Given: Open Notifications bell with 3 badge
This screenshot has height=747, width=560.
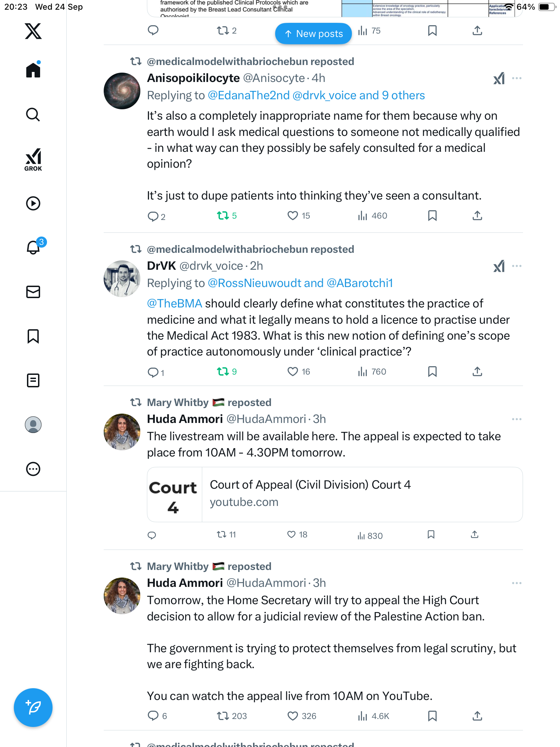Looking at the screenshot, I should click(x=34, y=247).
